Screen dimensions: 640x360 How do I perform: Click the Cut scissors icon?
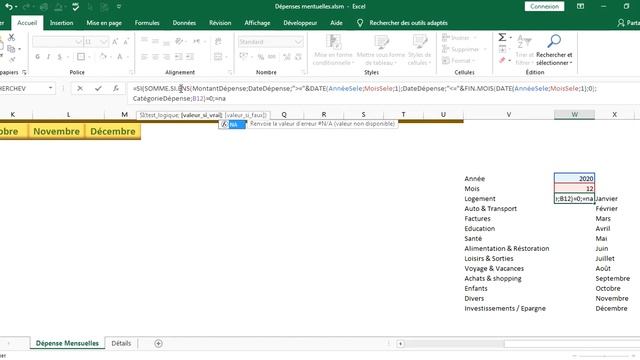[11, 38]
